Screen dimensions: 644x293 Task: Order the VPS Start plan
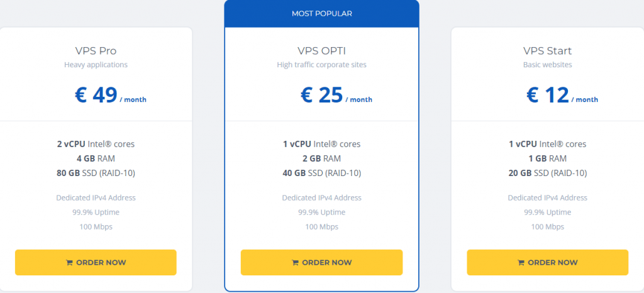(548, 263)
